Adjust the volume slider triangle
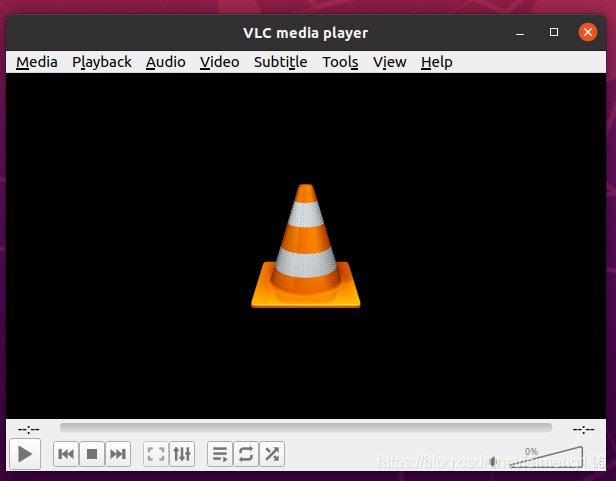Screen dimensions: 616x481 pyautogui.click(x=545, y=457)
